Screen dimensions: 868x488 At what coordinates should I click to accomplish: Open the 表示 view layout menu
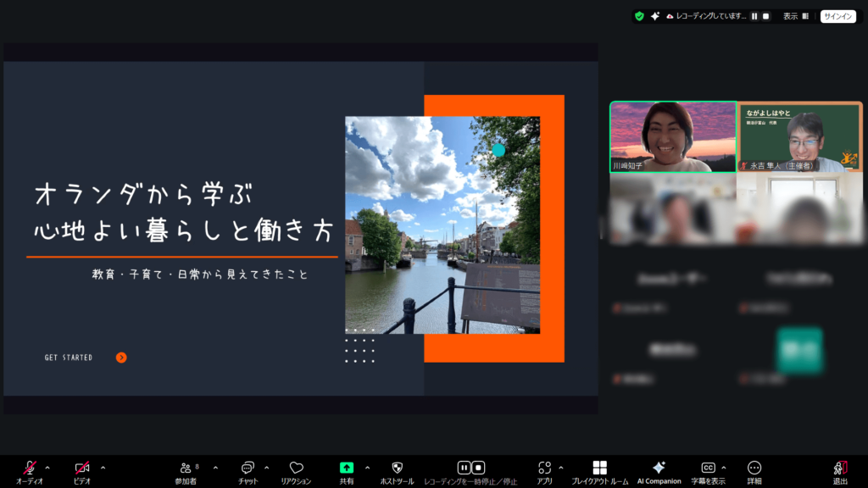coord(795,16)
